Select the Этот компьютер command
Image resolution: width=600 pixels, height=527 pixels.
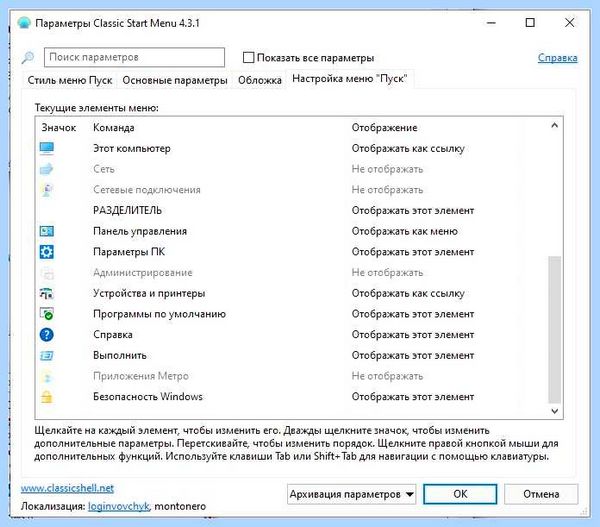[132, 148]
